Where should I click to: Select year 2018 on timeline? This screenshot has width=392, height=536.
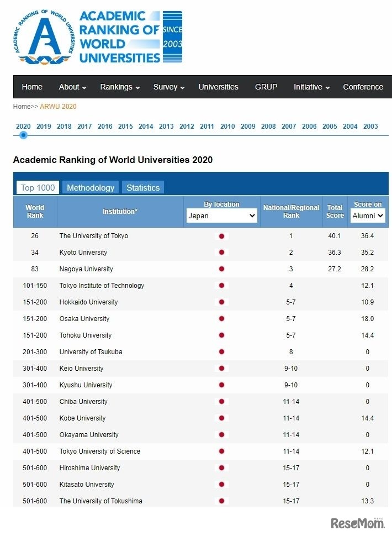[64, 126]
